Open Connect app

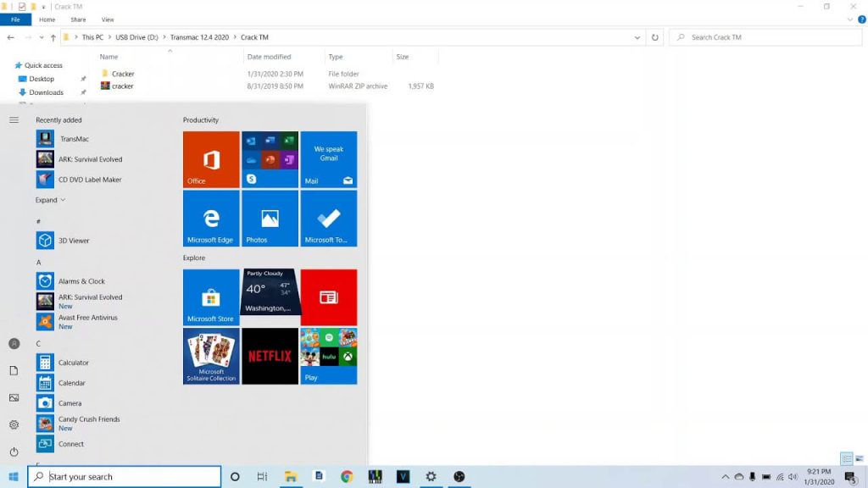tap(71, 444)
